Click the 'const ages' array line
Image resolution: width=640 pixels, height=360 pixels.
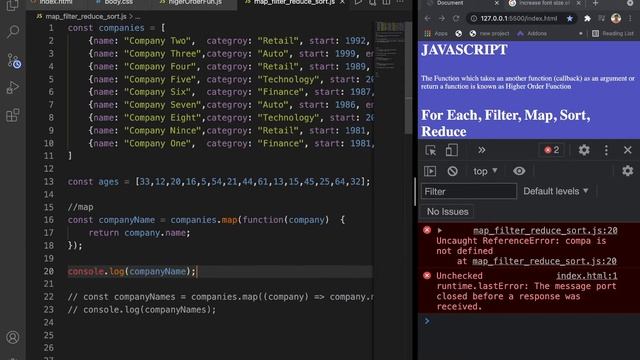pos(220,182)
